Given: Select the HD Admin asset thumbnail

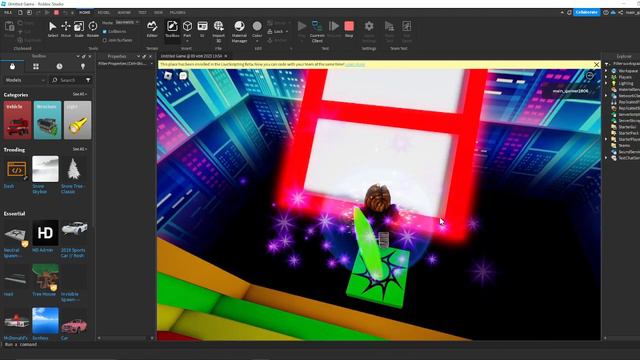Looking at the screenshot, I should point(45,233).
